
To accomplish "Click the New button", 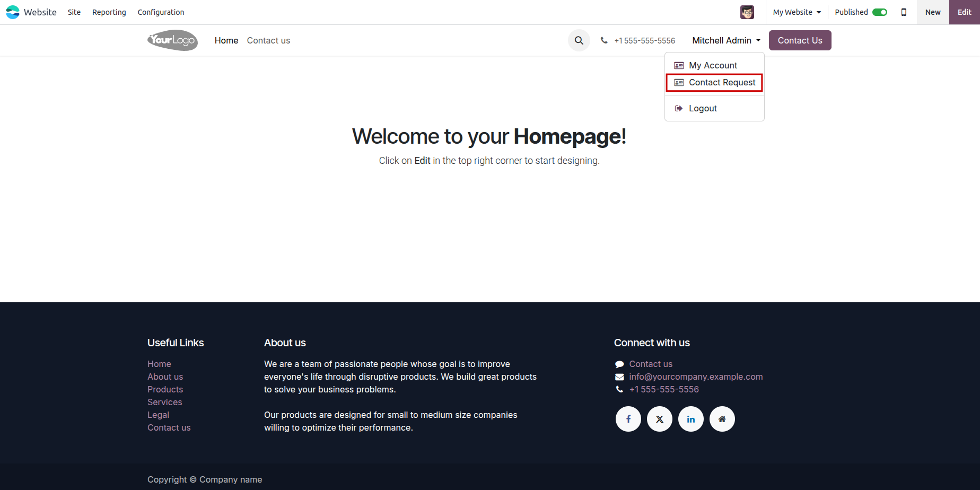I will [933, 12].
